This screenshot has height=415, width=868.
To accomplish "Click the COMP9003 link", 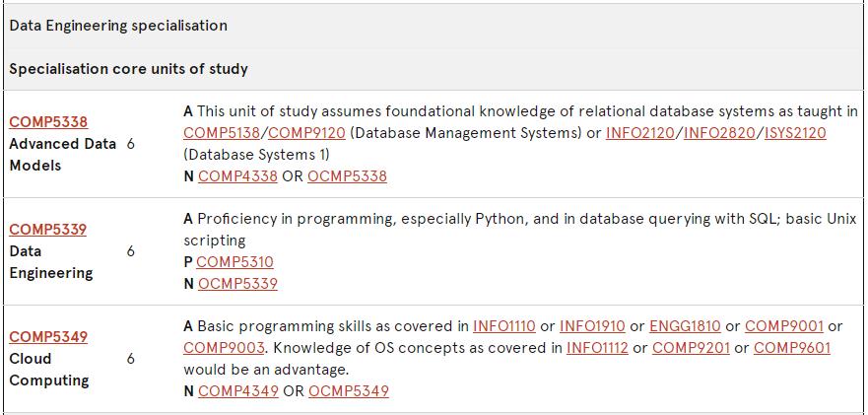I will tap(223, 348).
